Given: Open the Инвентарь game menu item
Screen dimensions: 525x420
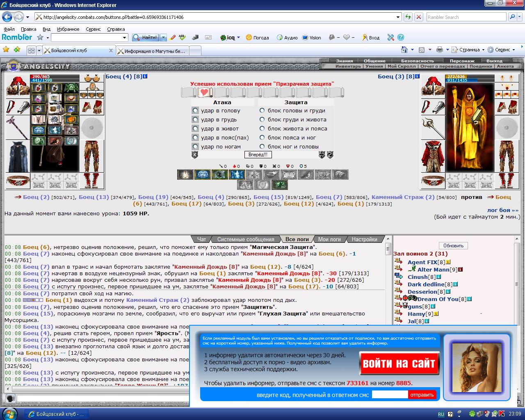Looking at the screenshot, I should [348, 66].
